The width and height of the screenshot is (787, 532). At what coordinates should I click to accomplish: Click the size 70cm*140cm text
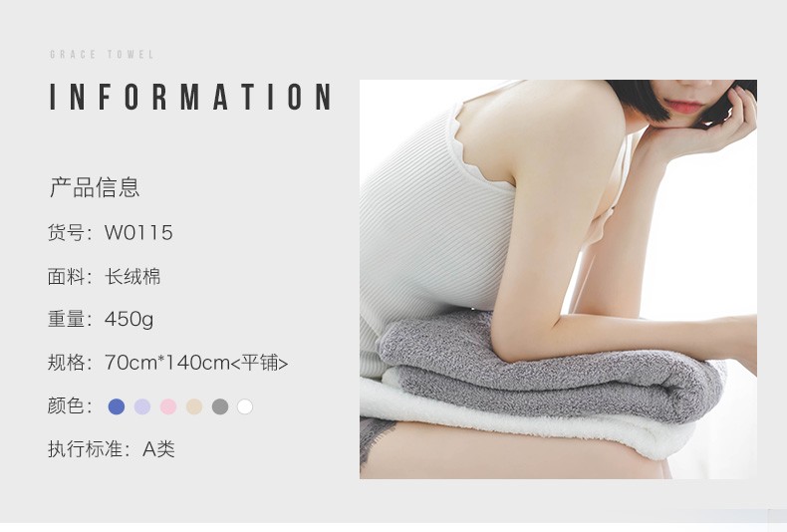point(167,363)
